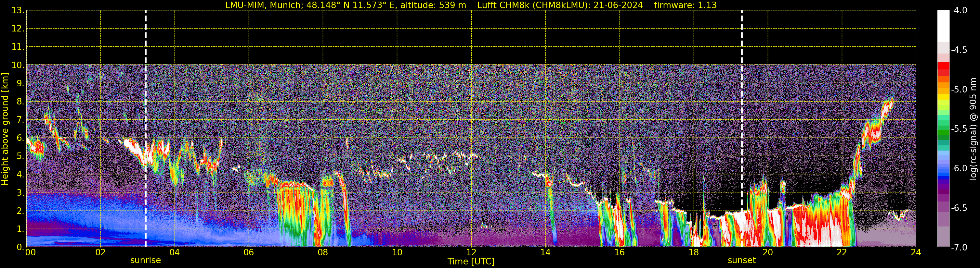This screenshot has width=980, height=268.
Task: Click the height axis tick label '9.'
Action: coord(20,83)
